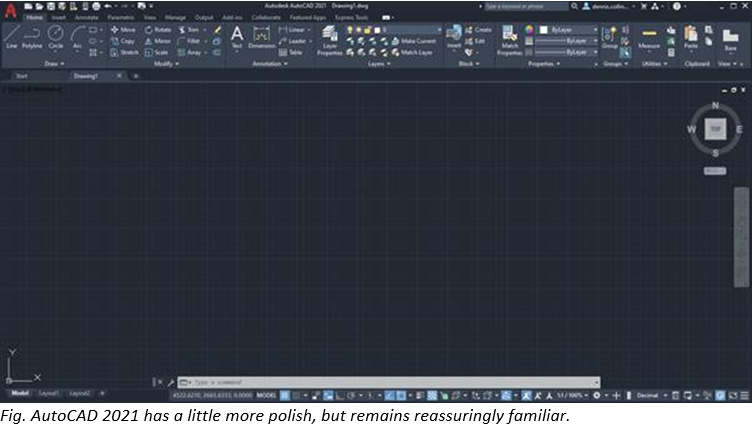Screen dimensions: 754x430
Task: Activate the Array command
Action: pos(189,52)
